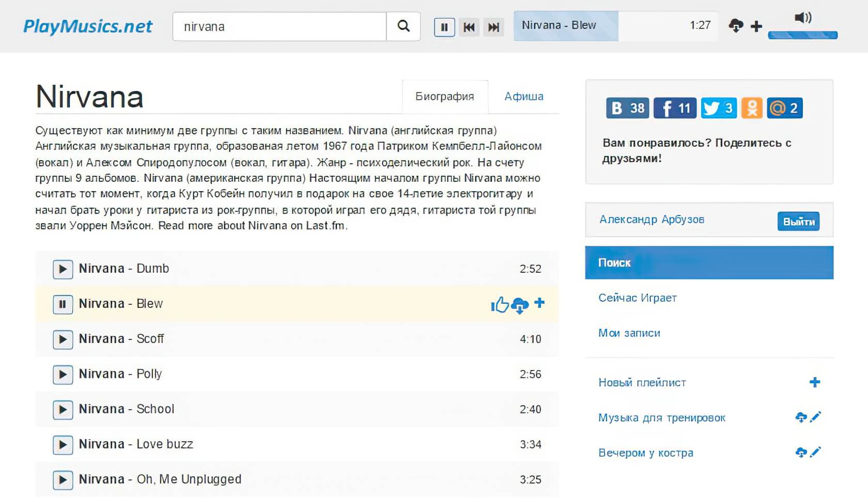Click the Выйти logout button
The width and height of the screenshot is (868, 498).
pyautogui.click(x=798, y=222)
